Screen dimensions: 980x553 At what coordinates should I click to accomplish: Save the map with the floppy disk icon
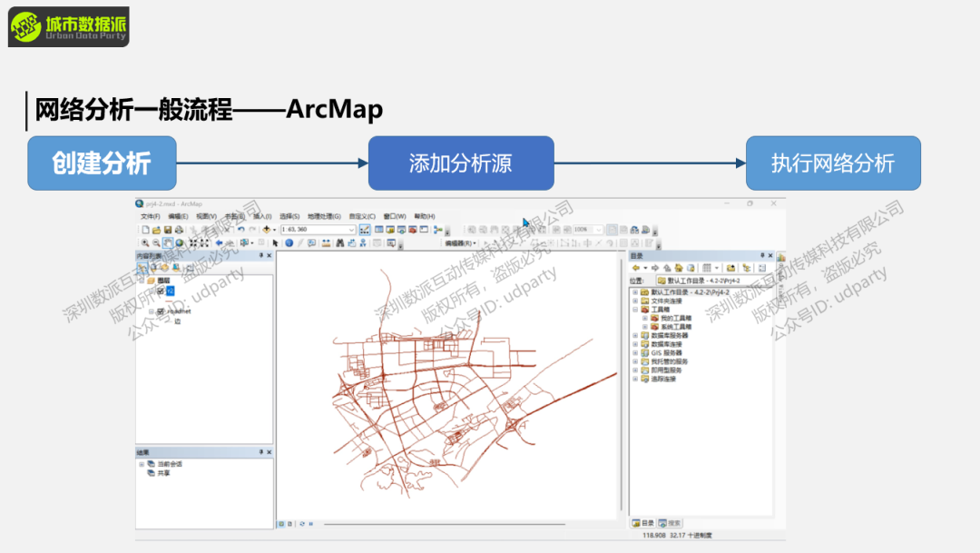(168, 230)
